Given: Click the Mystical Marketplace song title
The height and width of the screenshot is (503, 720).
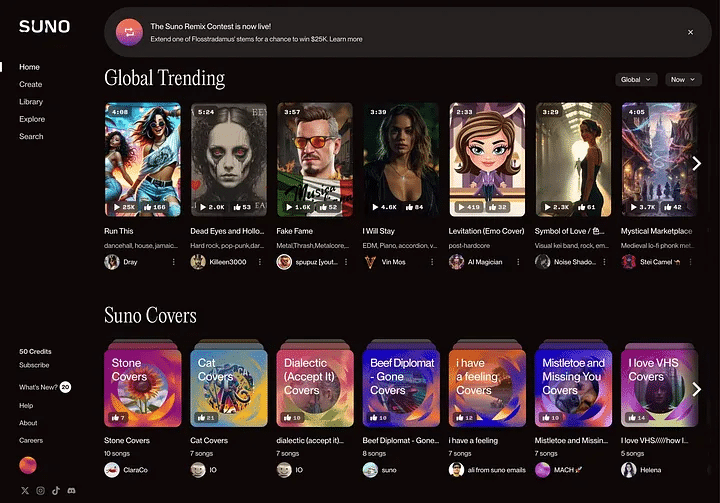Looking at the screenshot, I should pyautogui.click(x=657, y=231).
